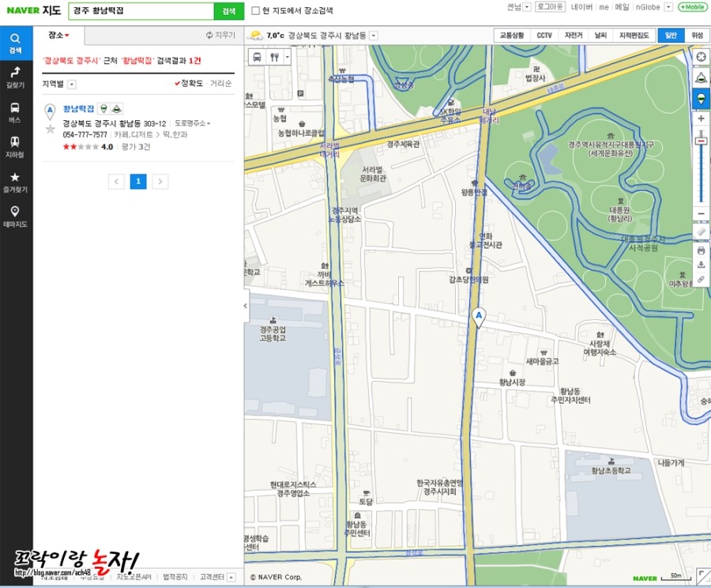This screenshot has height=588, width=711.
Task: Click the green 검색 search button
Action: 229,11
